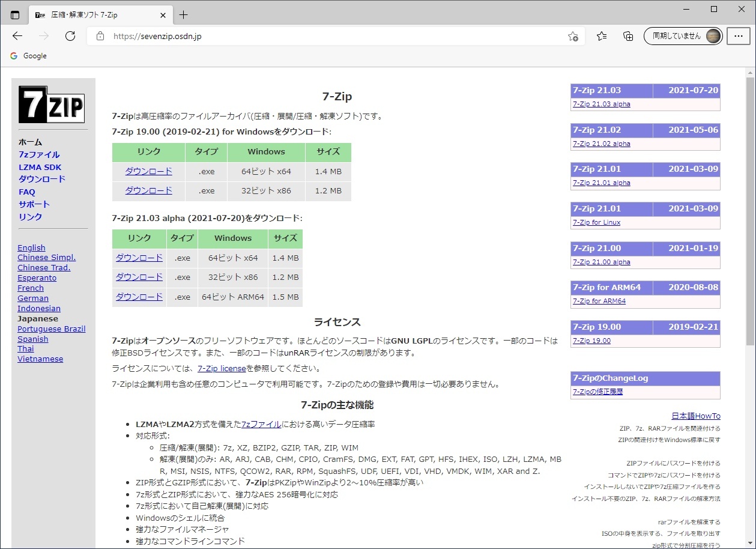Switch language to Esperanto
This screenshot has height=549, width=756.
(x=37, y=278)
